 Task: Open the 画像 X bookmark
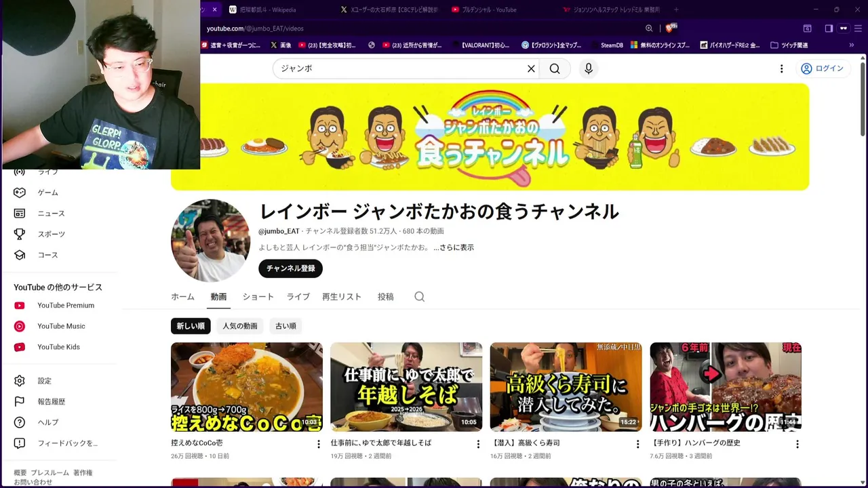click(281, 45)
